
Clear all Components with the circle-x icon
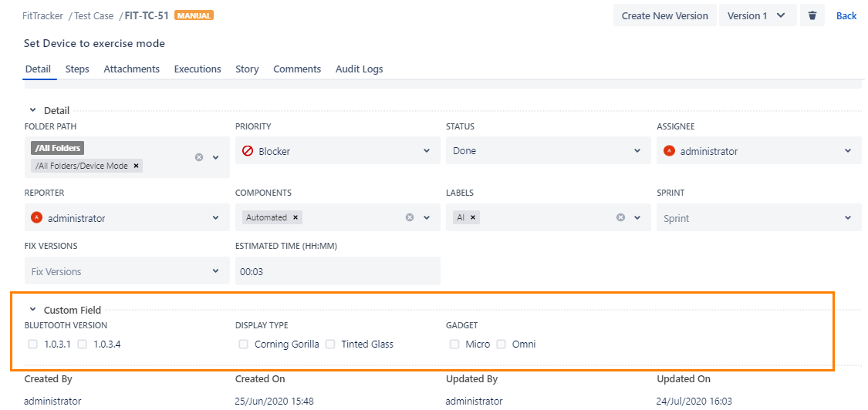tap(410, 218)
